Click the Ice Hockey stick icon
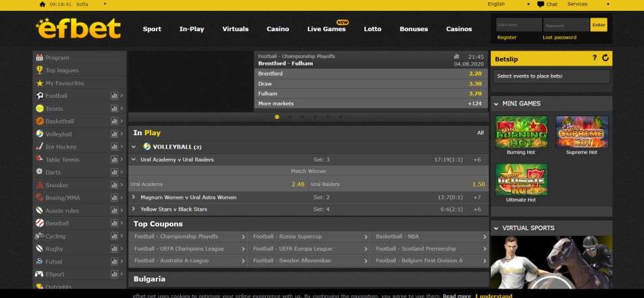This screenshot has width=644, height=298. [x=39, y=147]
